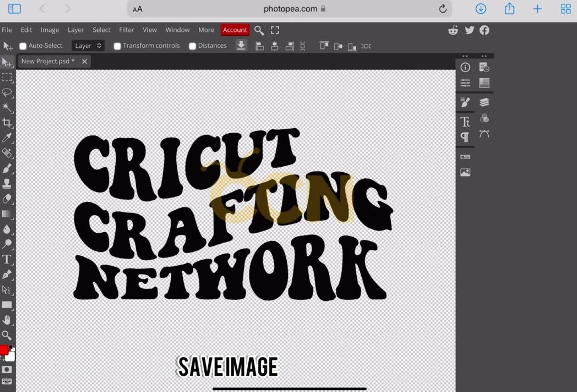Click the search magnifier in the menu bar
The height and width of the screenshot is (392, 577).
[259, 30]
